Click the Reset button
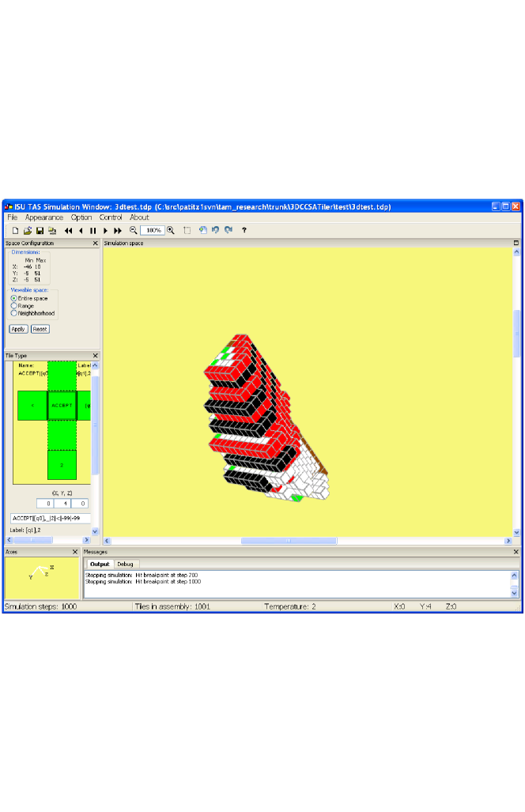 point(40,330)
